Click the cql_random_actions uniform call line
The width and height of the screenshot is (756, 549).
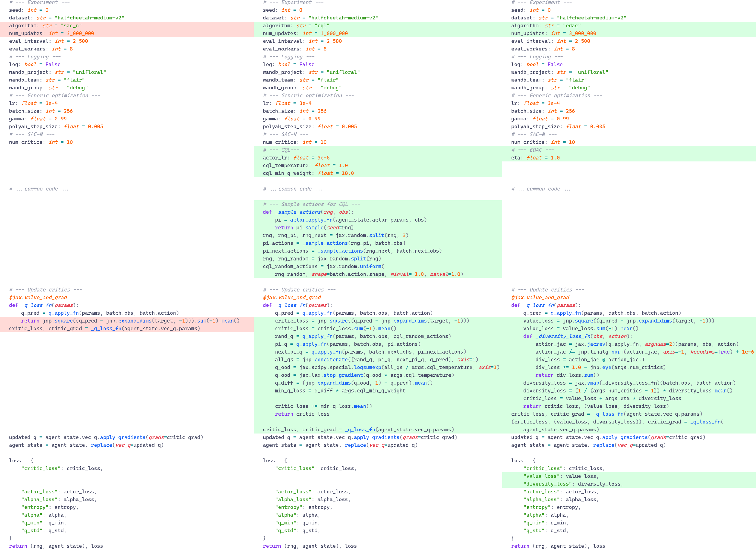(x=323, y=267)
